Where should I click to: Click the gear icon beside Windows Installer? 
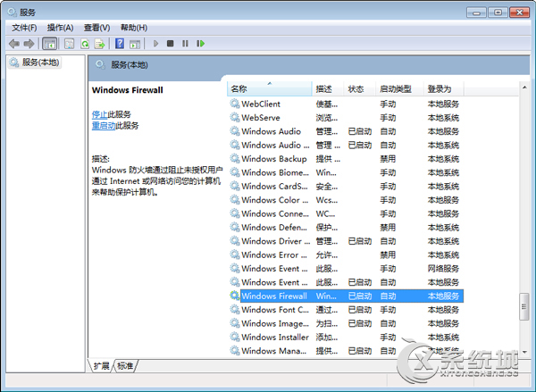[234, 337]
